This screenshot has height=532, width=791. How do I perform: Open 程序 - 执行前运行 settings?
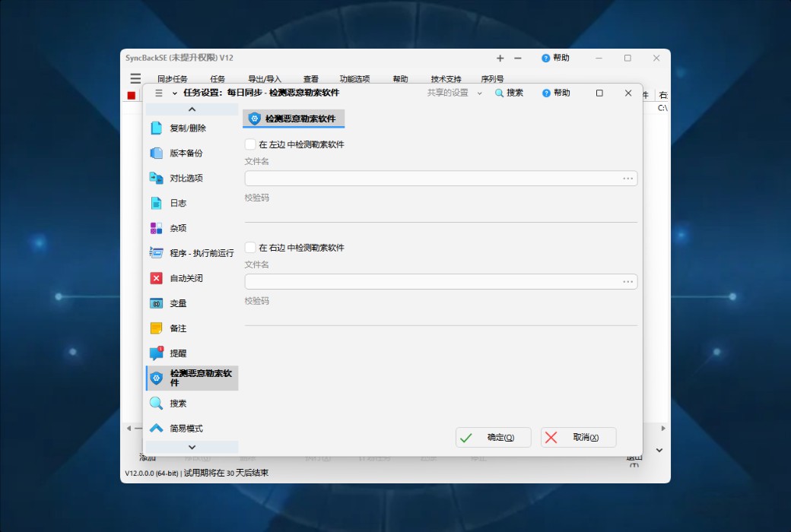coord(157,253)
